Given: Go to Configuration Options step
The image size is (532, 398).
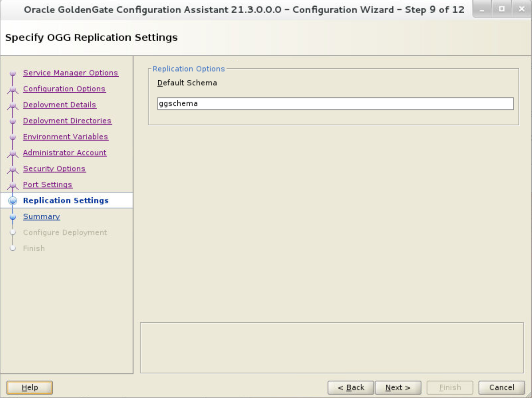Looking at the screenshot, I should tap(64, 89).
